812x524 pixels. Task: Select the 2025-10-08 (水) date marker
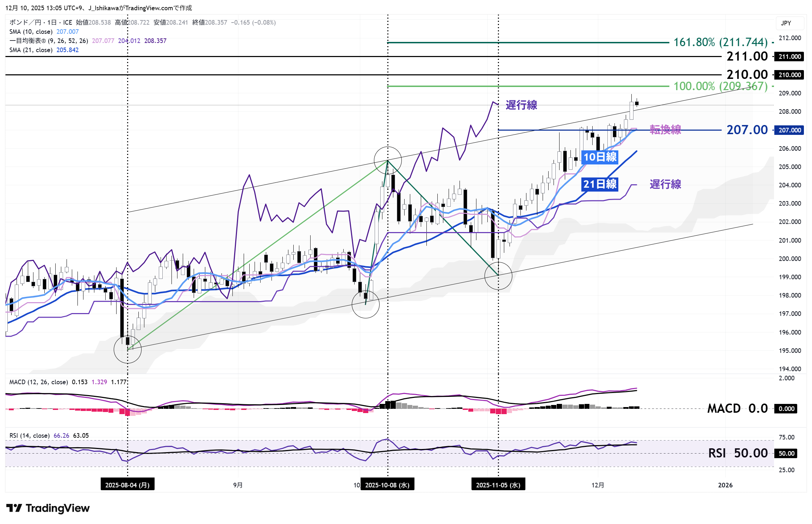coord(387,485)
